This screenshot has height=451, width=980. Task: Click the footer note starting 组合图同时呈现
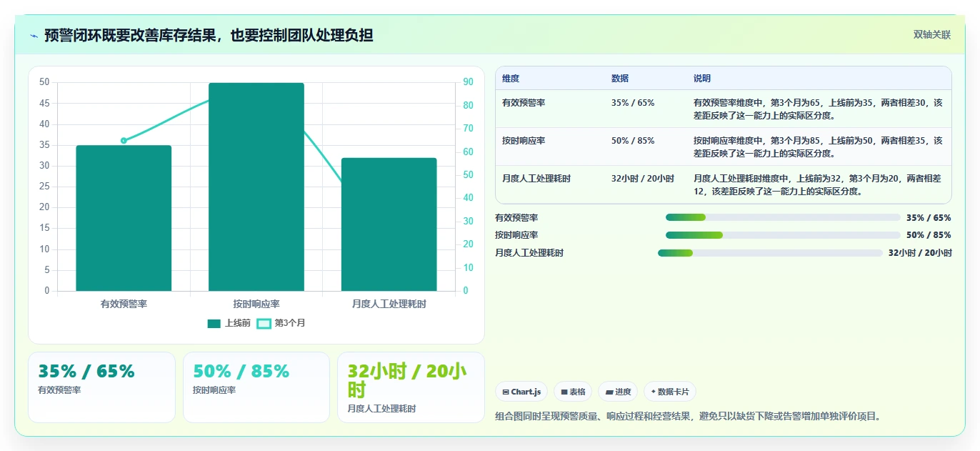pos(689,416)
